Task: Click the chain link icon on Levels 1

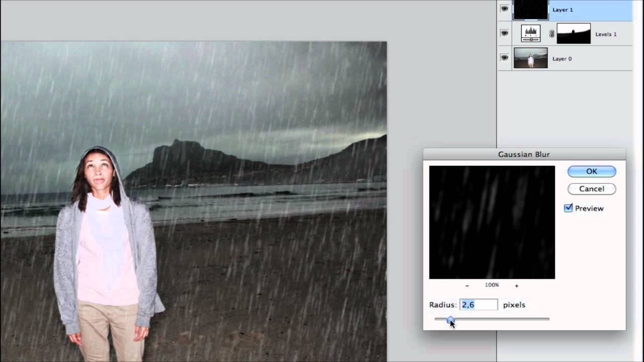Action: pyautogui.click(x=551, y=34)
